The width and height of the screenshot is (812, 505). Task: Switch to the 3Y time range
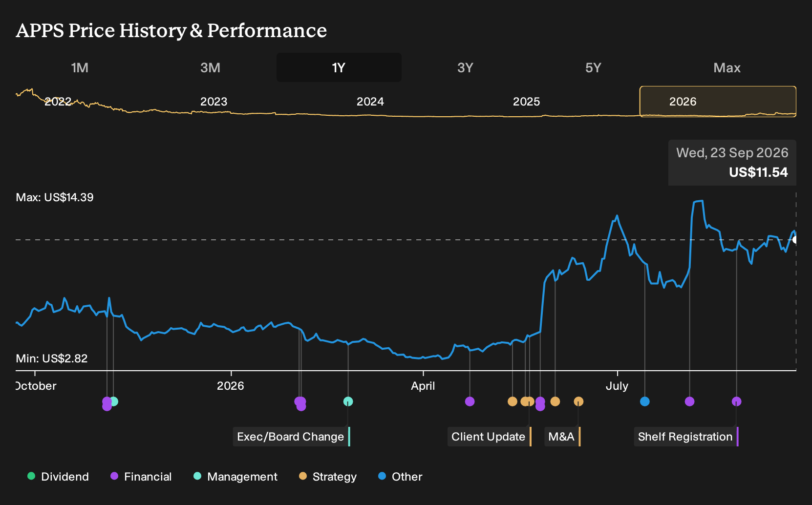[465, 67]
